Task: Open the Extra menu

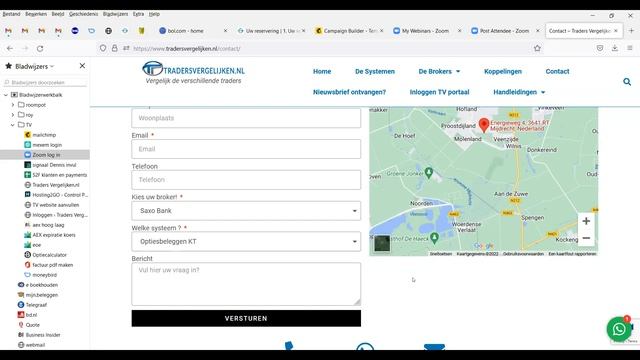Action: [138, 14]
